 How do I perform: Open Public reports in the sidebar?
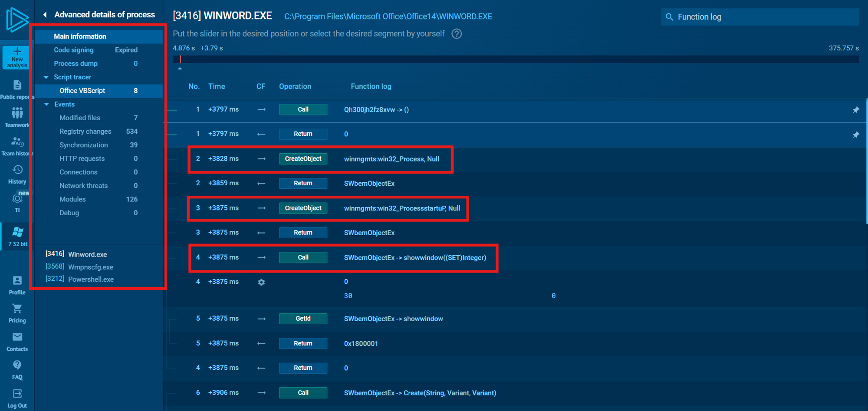click(17, 85)
